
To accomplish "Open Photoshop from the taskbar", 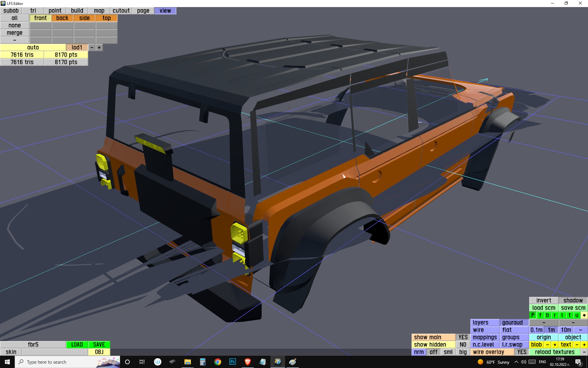I will coord(232,362).
